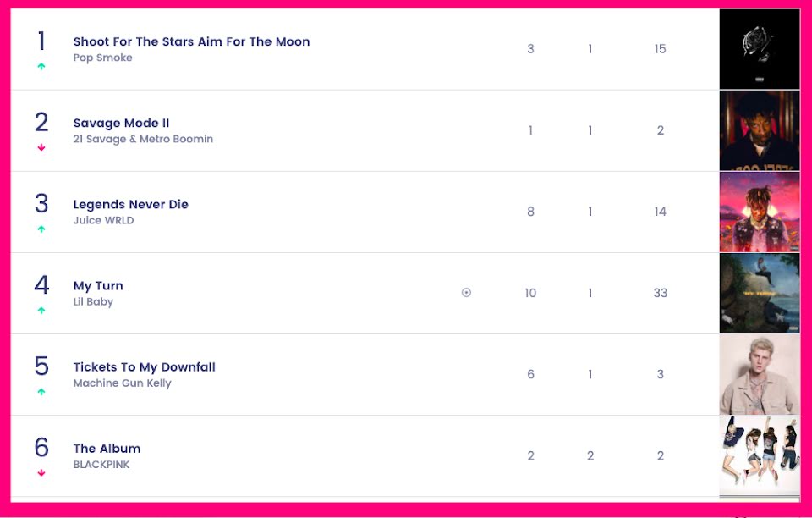Click the Savage Mode II cover art
812x518 pixels.
(x=759, y=130)
